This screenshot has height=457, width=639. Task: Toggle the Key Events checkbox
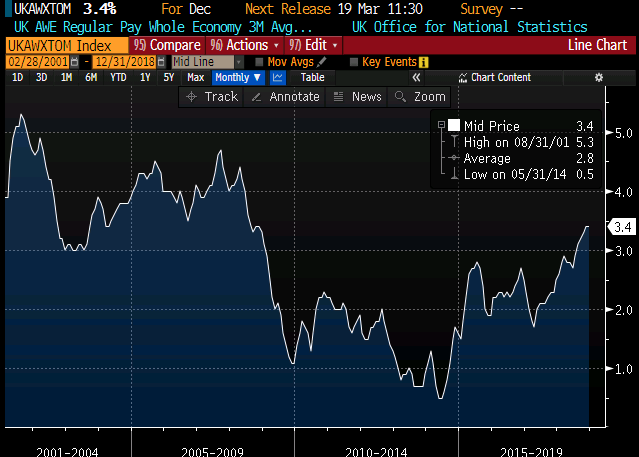pos(353,62)
